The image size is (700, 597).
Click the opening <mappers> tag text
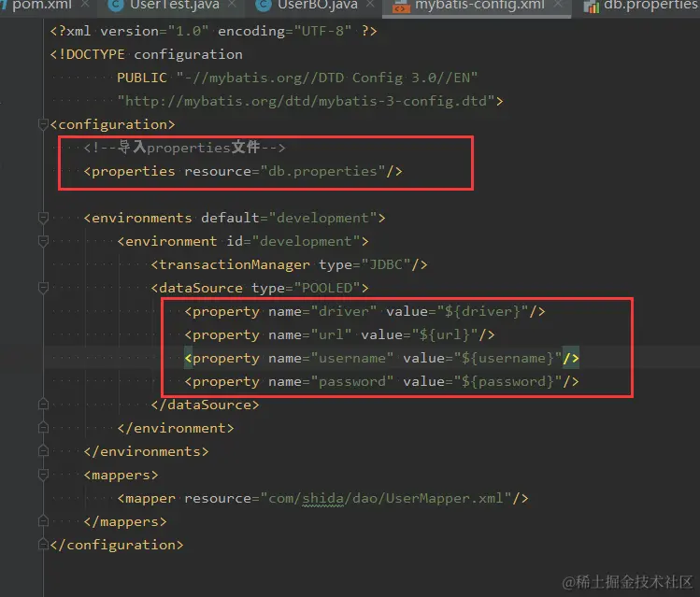tap(121, 475)
